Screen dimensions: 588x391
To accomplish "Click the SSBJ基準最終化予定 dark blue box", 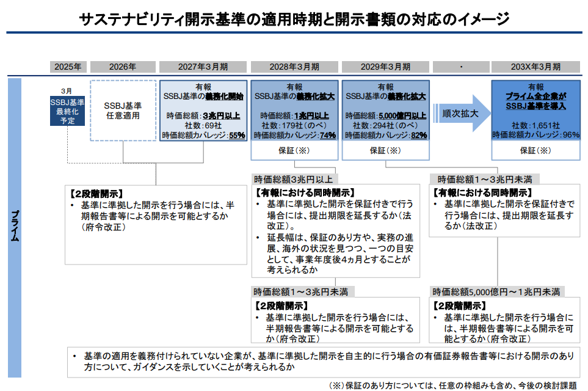I will pos(68,111).
